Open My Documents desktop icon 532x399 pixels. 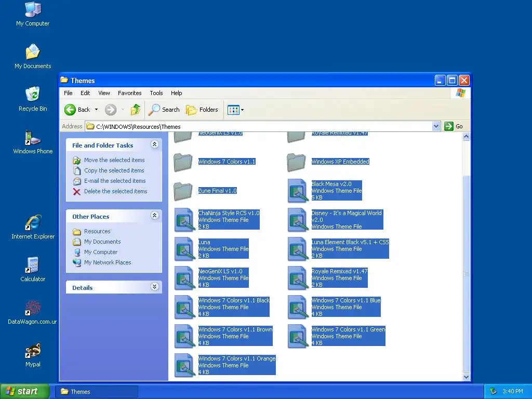coord(33,57)
